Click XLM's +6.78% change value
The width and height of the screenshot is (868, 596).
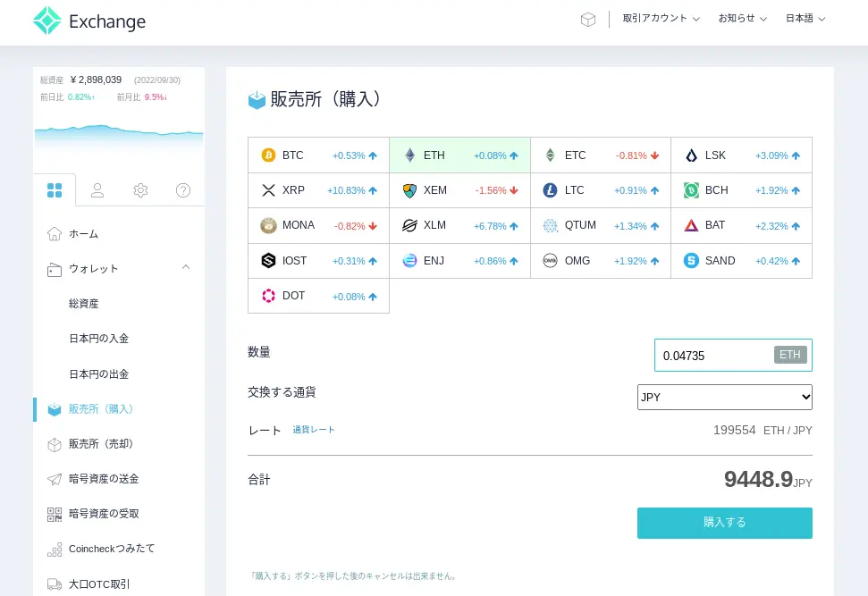point(490,226)
